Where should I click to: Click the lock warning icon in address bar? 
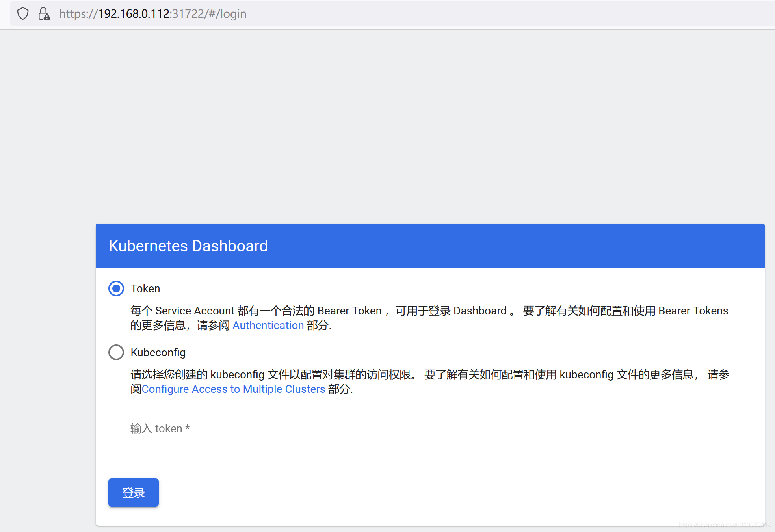click(44, 14)
